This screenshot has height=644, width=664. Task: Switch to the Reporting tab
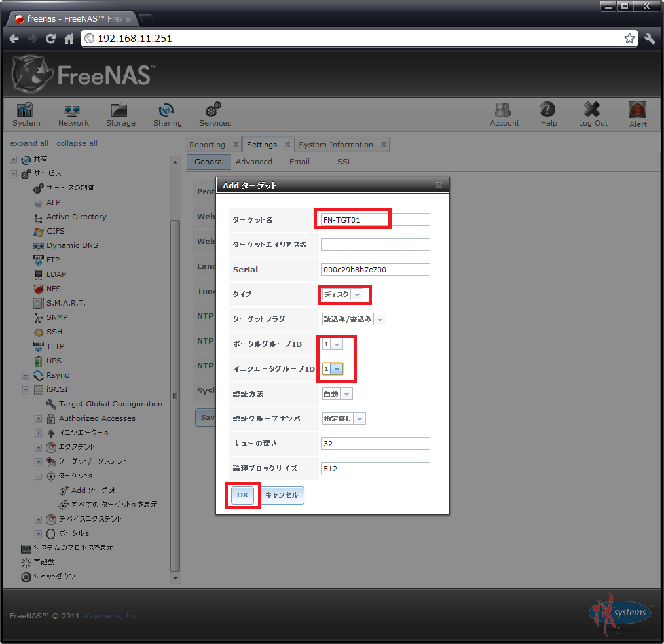(207, 145)
